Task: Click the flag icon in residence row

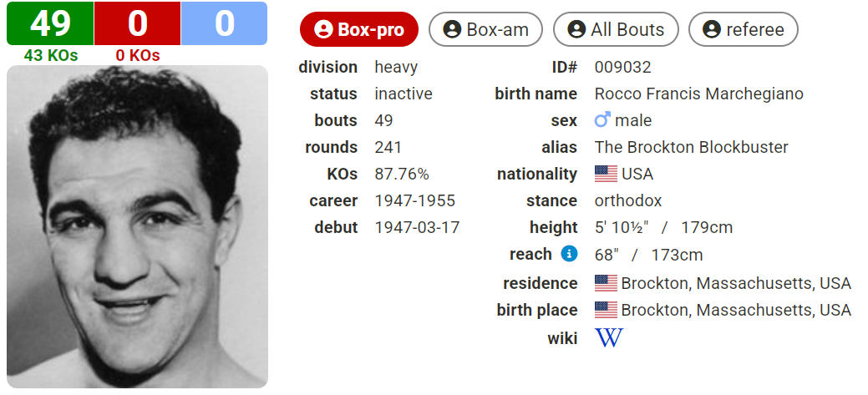Action: tap(606, 283)
